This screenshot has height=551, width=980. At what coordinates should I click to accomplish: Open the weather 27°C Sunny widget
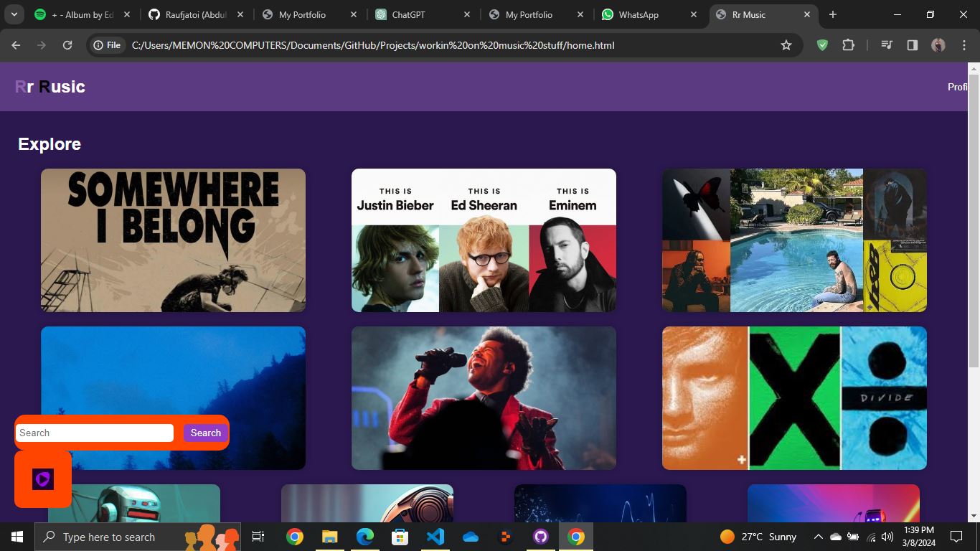point(758,537)
